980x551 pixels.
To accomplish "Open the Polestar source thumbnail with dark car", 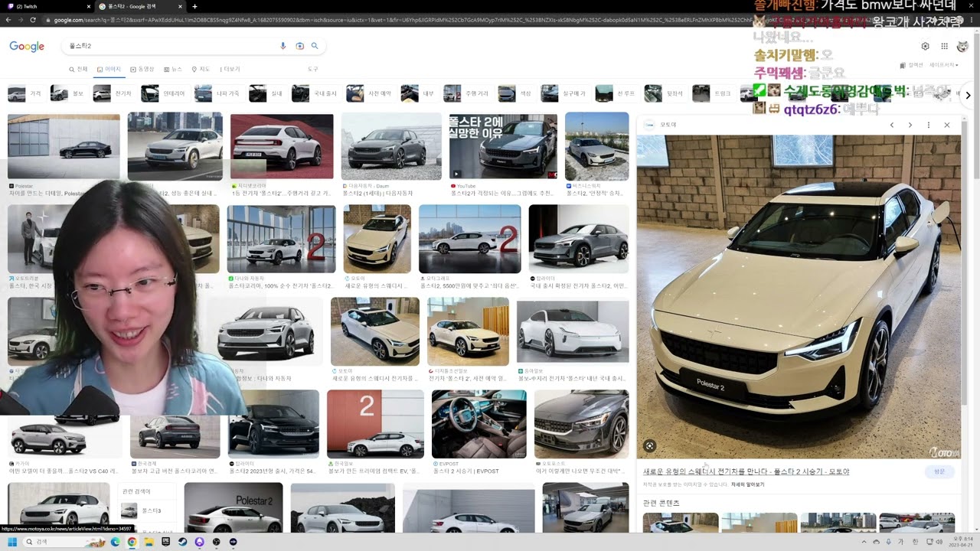I will [64, 146].
